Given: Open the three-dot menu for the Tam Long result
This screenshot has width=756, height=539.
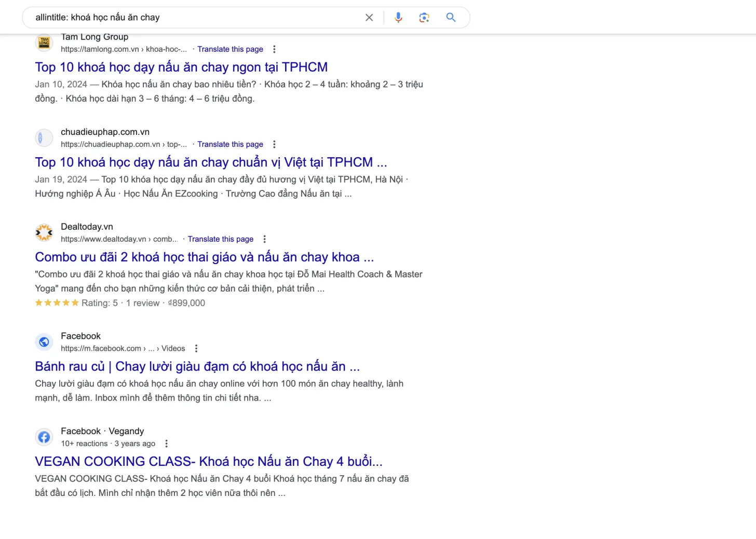Looking at the screenshot, I should 274,49.
